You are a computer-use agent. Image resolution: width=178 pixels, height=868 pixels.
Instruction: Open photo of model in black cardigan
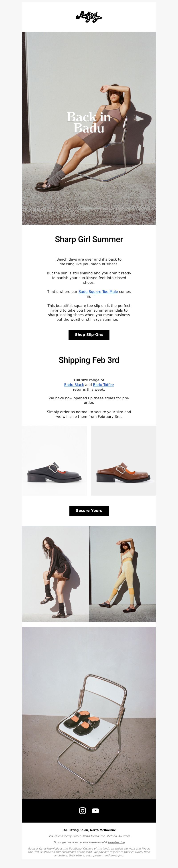click(56, 574)
